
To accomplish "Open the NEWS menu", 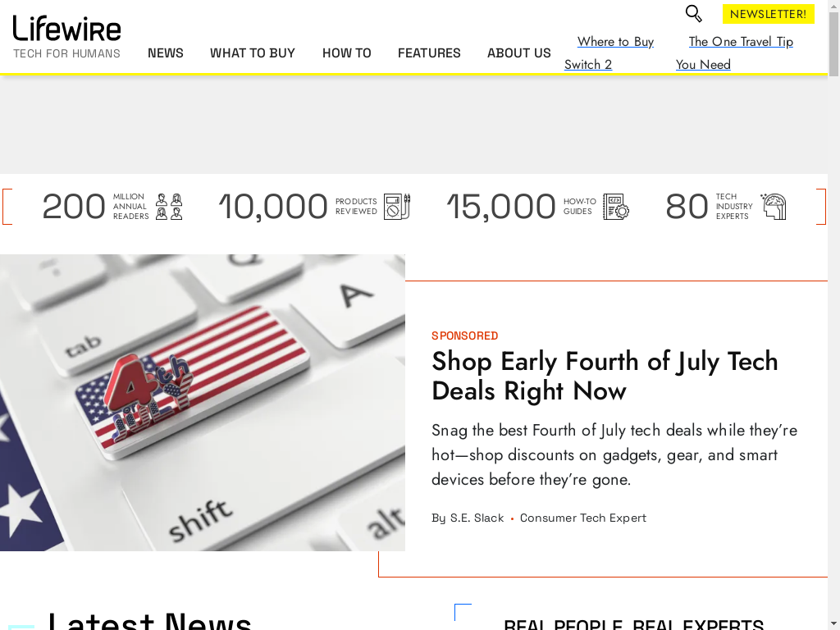I will coord(166,53).
